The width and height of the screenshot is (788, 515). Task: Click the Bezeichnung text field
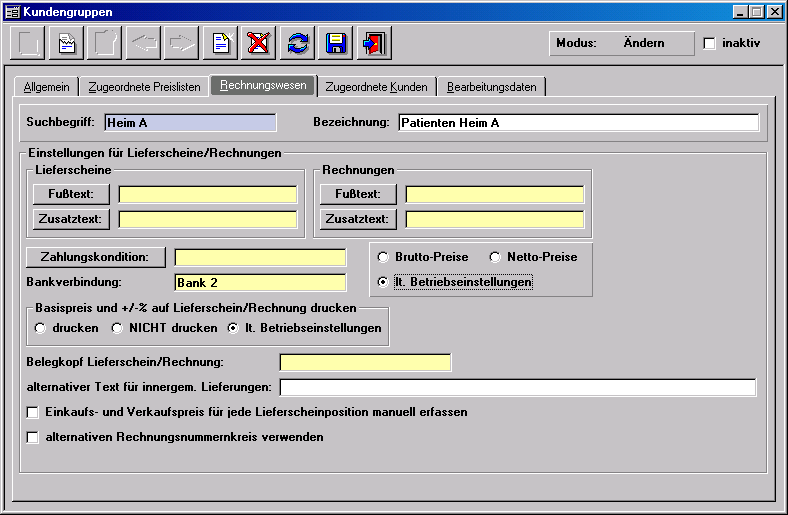coord(578,123)
